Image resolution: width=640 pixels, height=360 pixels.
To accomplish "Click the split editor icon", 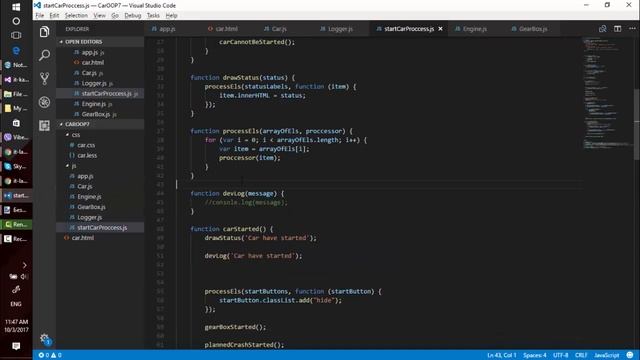I will 618,29.
